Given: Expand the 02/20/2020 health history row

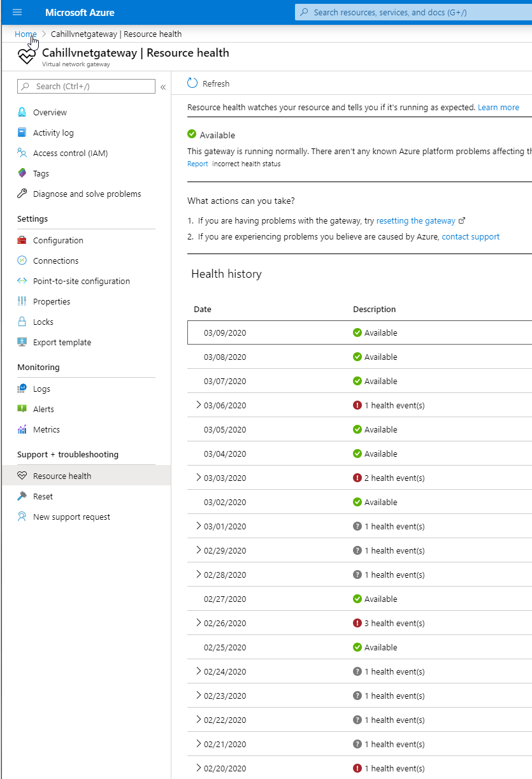Looking at the screenshot, I should [198, 768].
